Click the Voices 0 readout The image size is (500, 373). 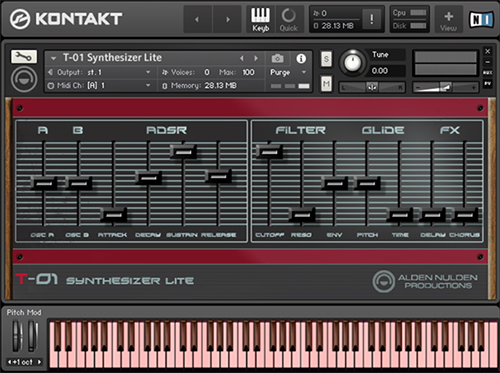tap(186, 72)
